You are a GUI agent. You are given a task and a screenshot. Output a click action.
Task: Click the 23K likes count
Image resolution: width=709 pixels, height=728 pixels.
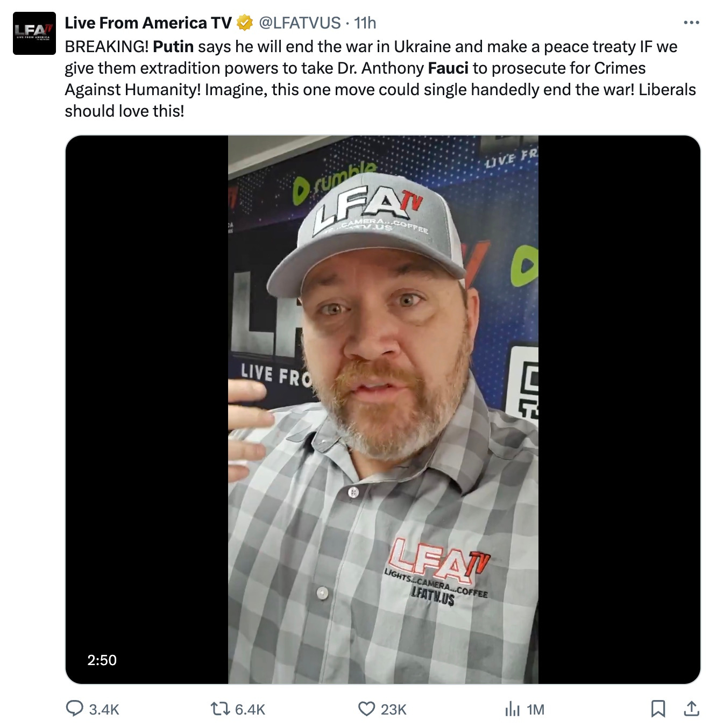394,709
